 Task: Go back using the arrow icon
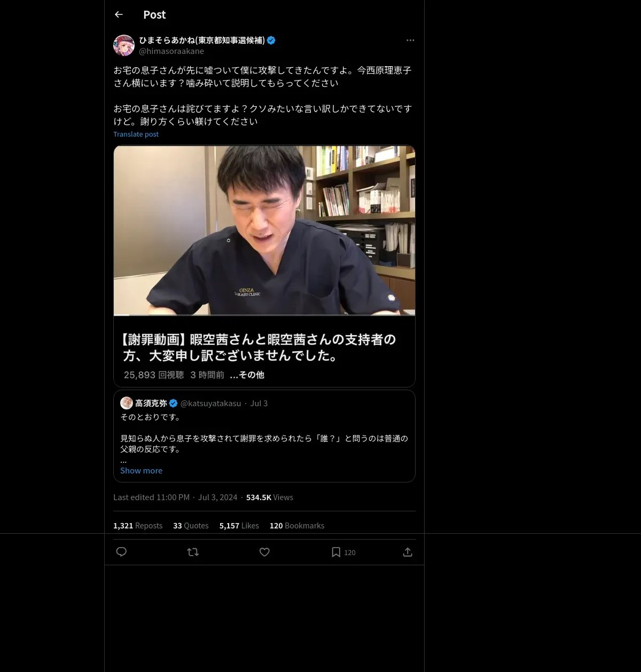[119, 15]
